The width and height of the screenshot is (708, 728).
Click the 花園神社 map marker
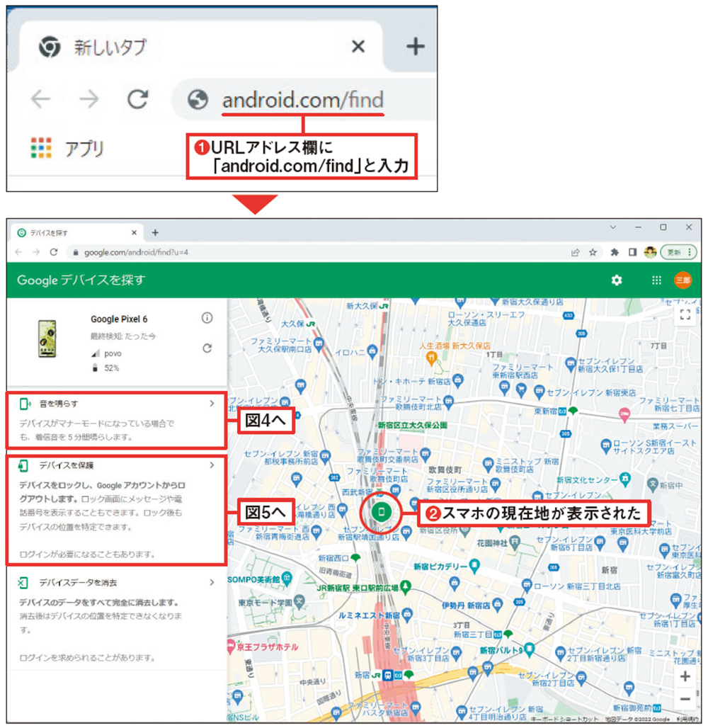(514, 541)
